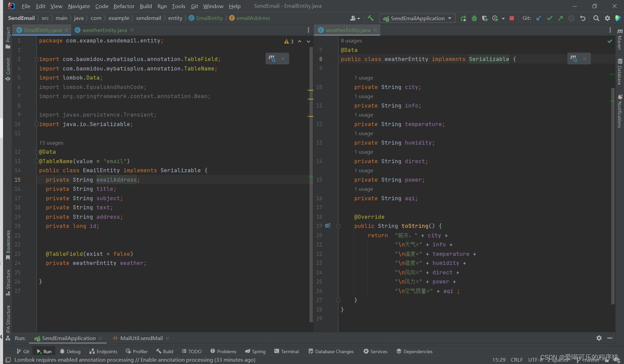Close the MailUtil.sendMail run tab
The height and width of the screenshot is (364, 624).
168,338
